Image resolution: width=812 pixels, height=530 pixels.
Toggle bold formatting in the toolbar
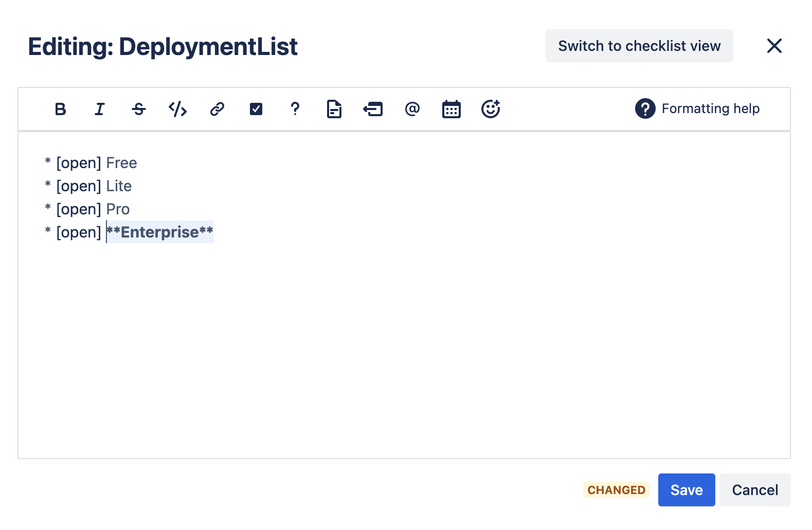click(x=61, y=109)
